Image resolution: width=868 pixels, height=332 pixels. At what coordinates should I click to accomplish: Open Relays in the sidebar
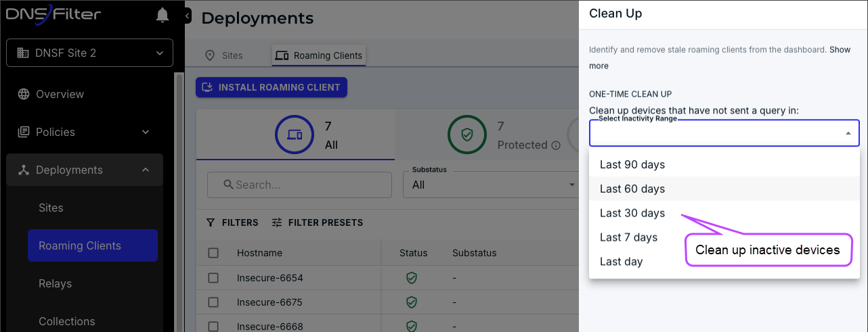click(x=56, y=283)
